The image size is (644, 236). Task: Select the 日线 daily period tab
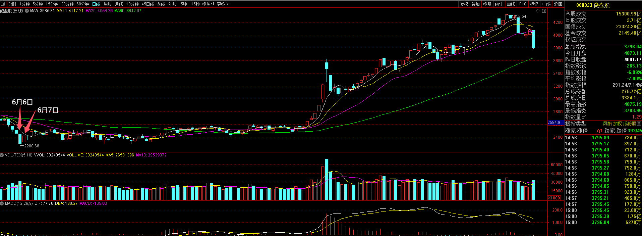96,4
